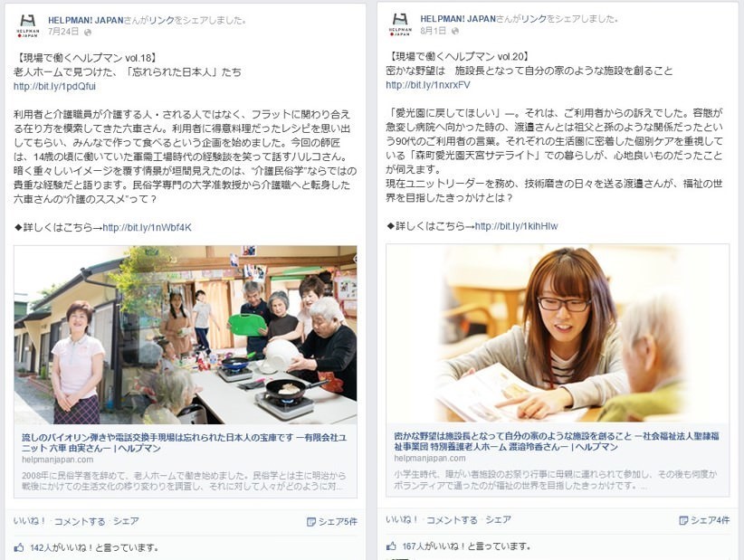Open the bit.ly/1nxrxFV link
744x560 pixels.
click(427, 85)
